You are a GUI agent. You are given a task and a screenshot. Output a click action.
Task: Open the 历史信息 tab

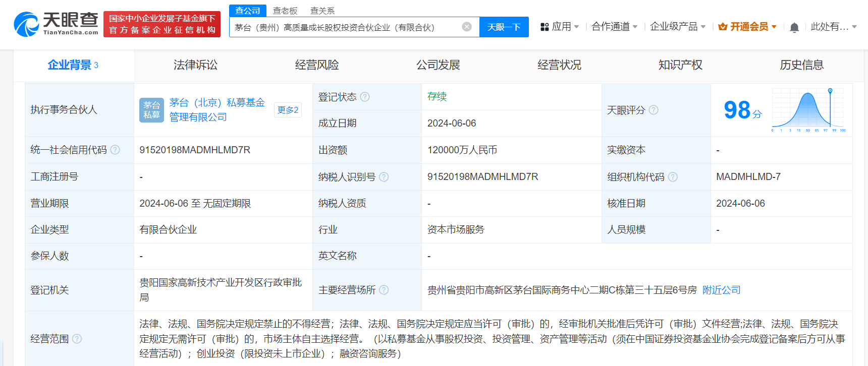click(x=801, y=65)
